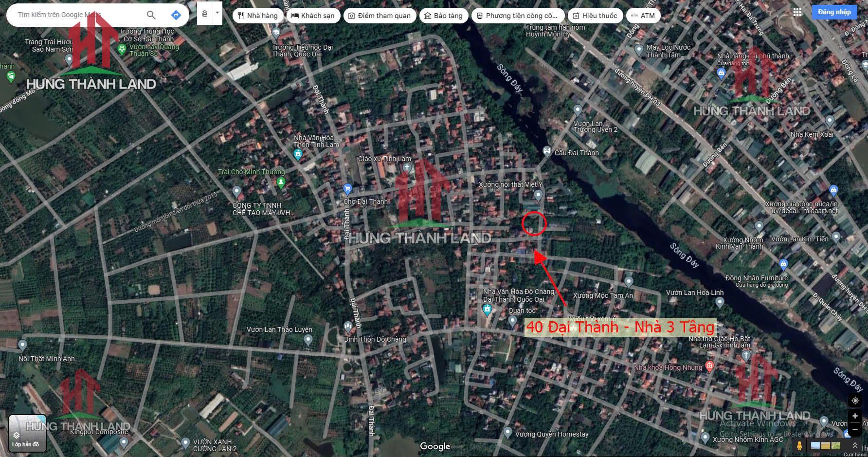This screenshot has width=868, height=457.
Task: Toggle the ê Vietnamese input tool
Action: point(205,14)
